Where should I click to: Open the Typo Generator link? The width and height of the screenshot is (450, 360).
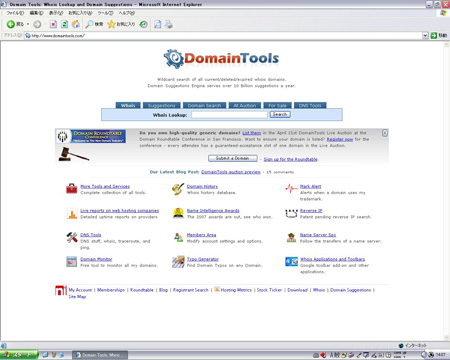(203, 259)
